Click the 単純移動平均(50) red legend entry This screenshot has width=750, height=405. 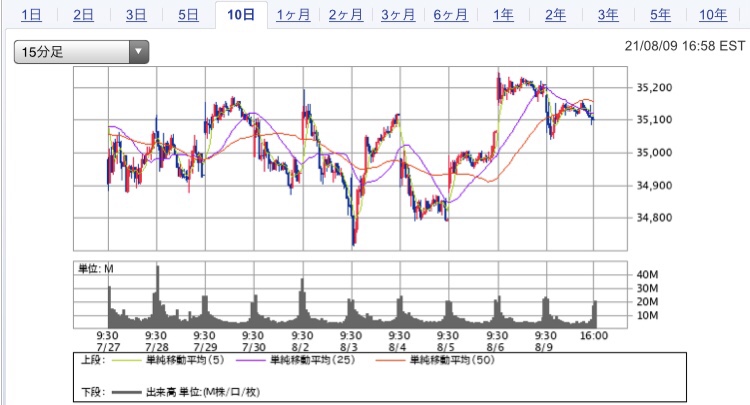[444, 361]
